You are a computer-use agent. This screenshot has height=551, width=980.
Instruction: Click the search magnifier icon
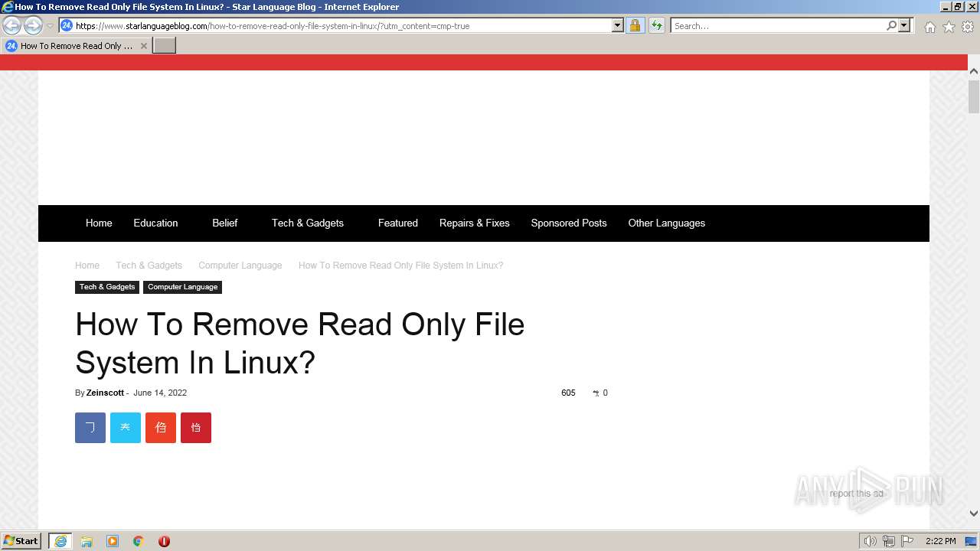pos(891,25)
